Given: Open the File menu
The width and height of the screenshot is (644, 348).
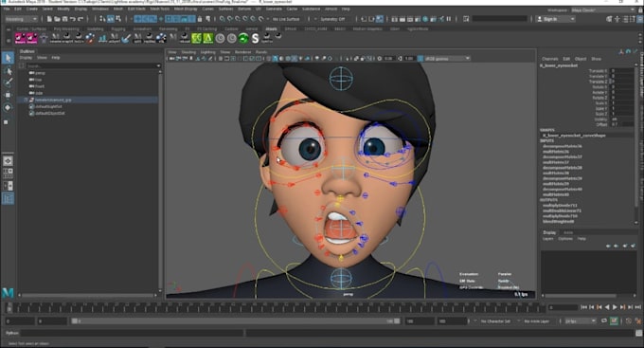Looking at the screenshot, I should (x=7, y=9).
